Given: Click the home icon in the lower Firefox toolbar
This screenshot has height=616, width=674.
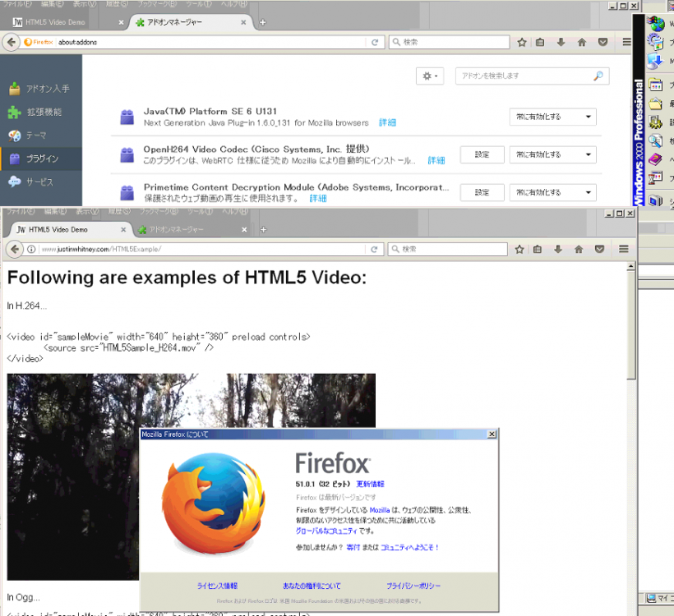Looking at the screenshot, I should click(x=582, y=249).
